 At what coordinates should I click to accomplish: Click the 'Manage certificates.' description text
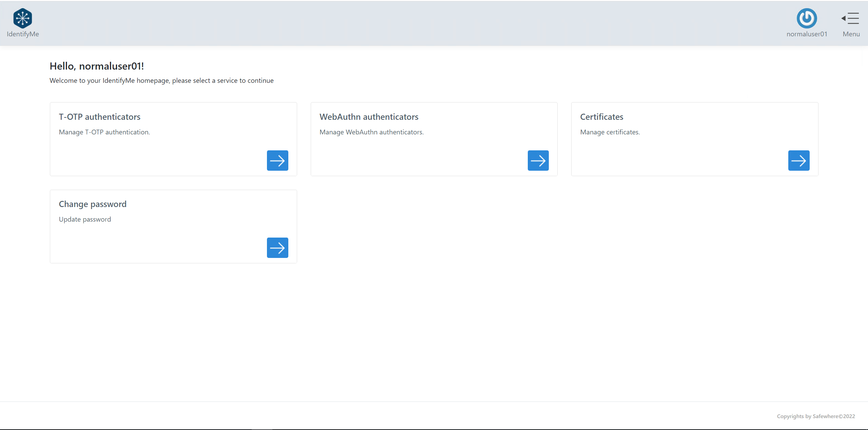pos(610,132)
